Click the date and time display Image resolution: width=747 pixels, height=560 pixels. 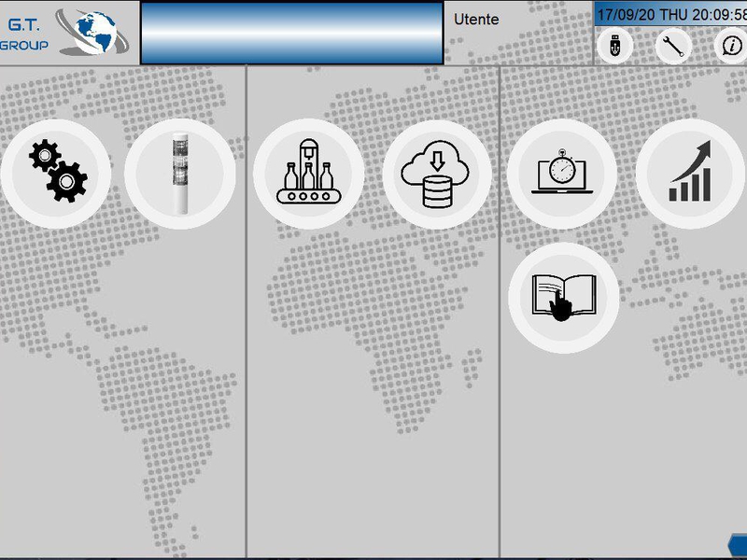coord(670,14)
